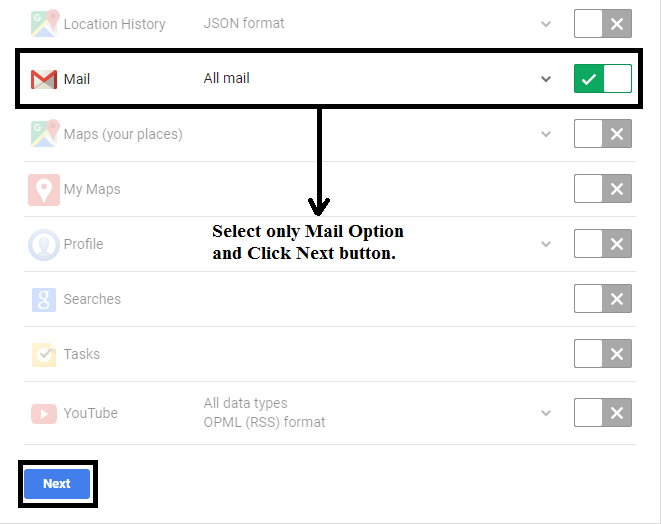
Task: Click the YouTube play icon
Action: [x=43, y=413]
